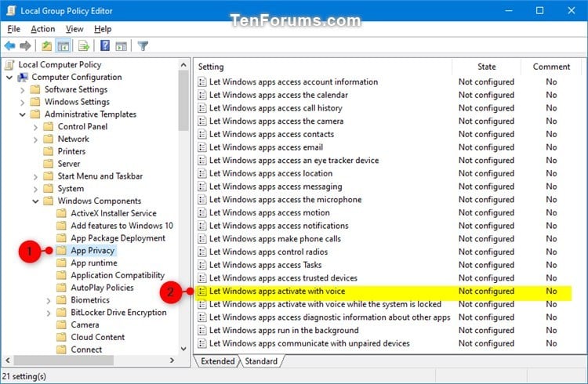Click the Back arrow toolbar icon

pos(9,46)
